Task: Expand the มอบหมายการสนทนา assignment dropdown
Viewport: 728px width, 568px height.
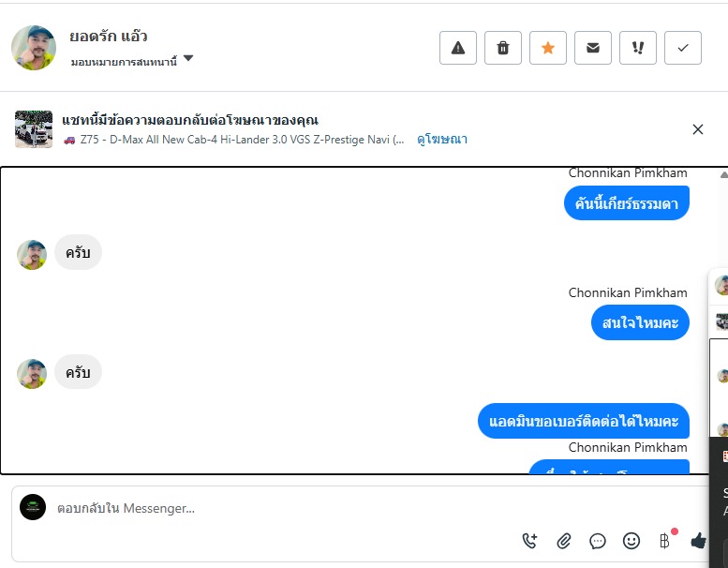Action: pos(188,59)
